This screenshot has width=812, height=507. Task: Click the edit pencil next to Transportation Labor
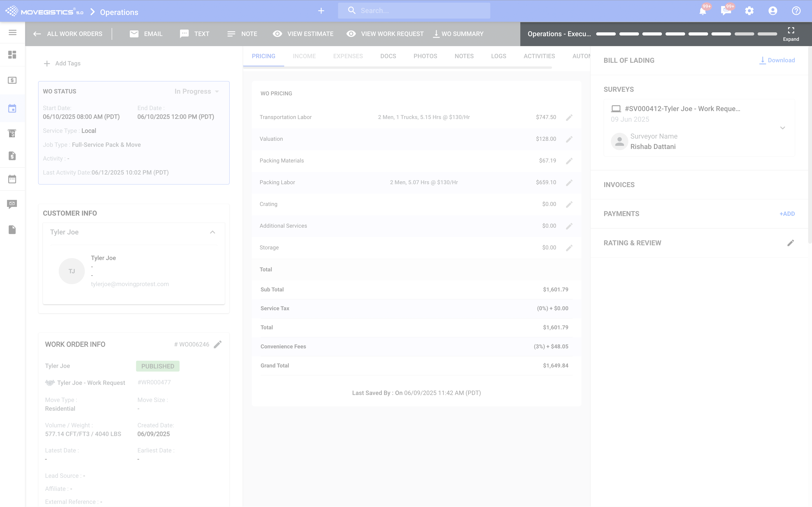click(x=569, y=117)
